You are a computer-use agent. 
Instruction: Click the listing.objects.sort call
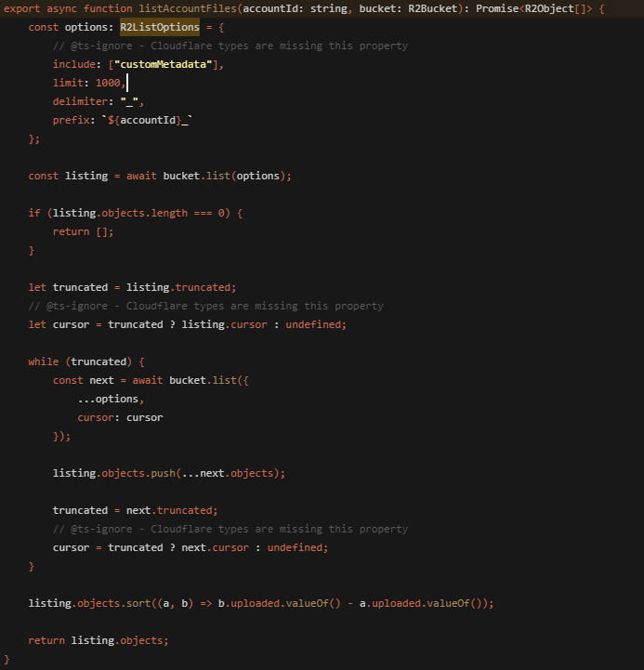[261, 603]
